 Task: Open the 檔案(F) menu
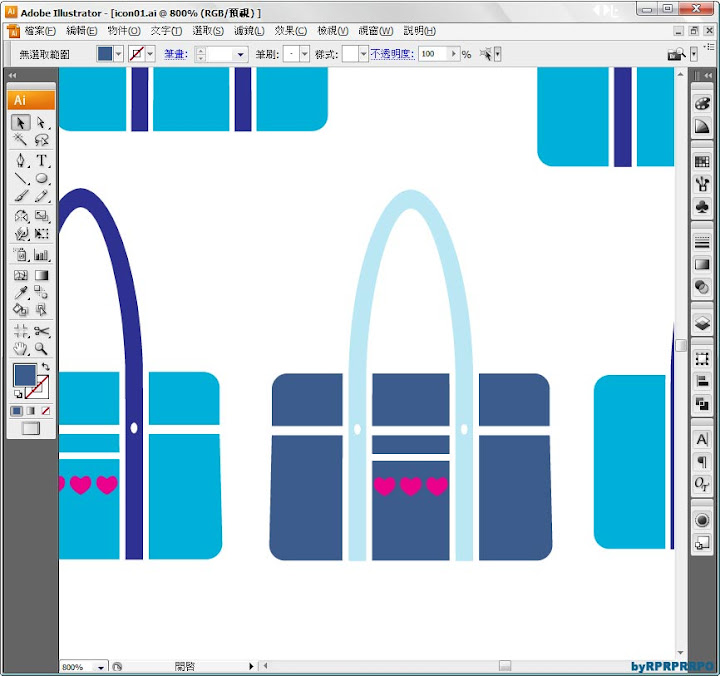click(40, 31)
